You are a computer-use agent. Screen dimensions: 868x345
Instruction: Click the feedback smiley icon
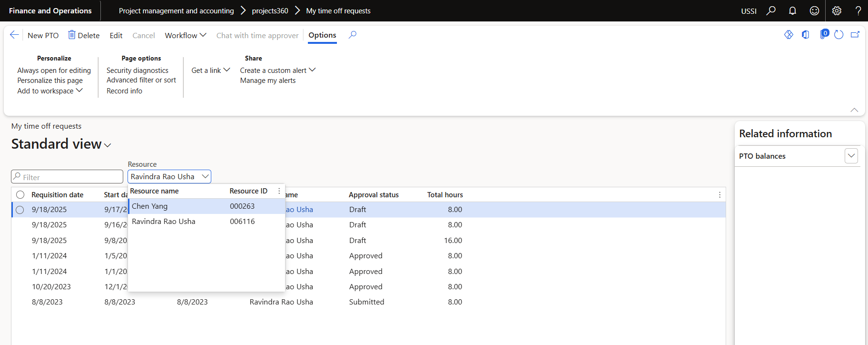814,10
